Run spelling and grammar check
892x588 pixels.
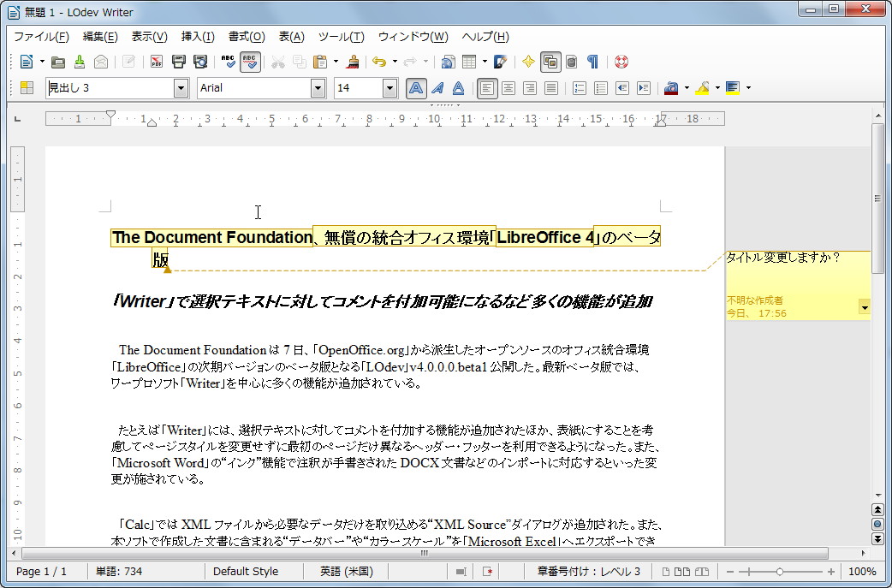point(228,62)
